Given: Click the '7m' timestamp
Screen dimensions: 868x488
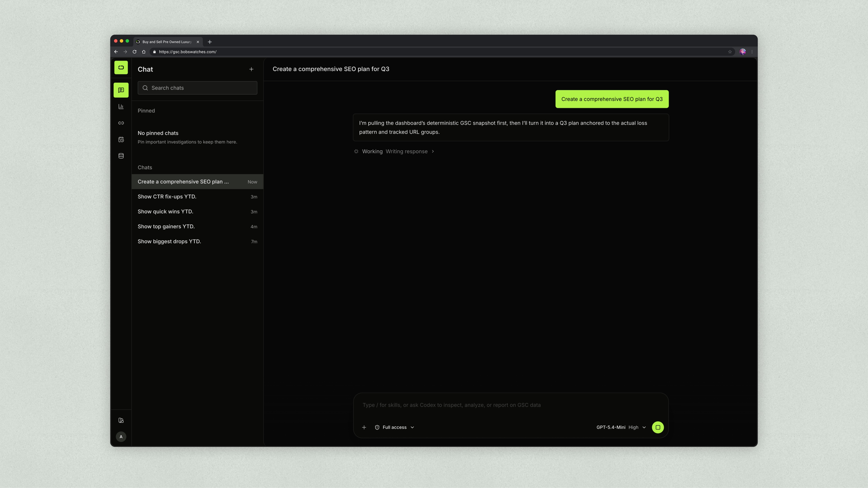Looking at the screenshot, I should coord(254,242).
